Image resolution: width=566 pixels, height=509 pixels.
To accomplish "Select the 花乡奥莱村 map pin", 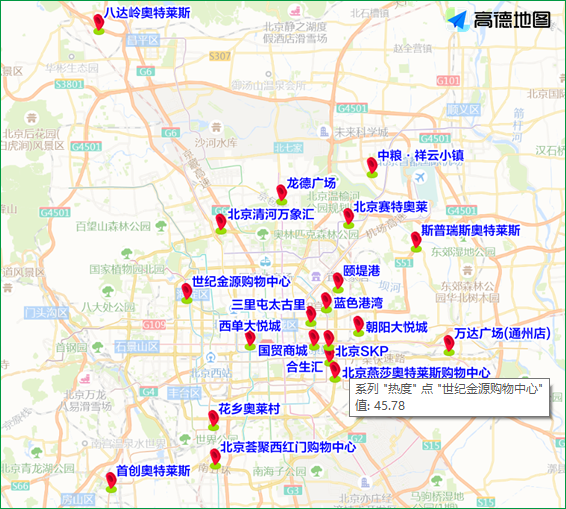I will (x=214, y=420).
